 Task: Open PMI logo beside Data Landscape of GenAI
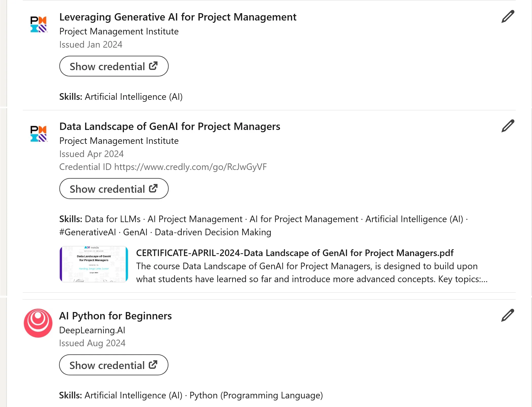[x=39, y=134]
